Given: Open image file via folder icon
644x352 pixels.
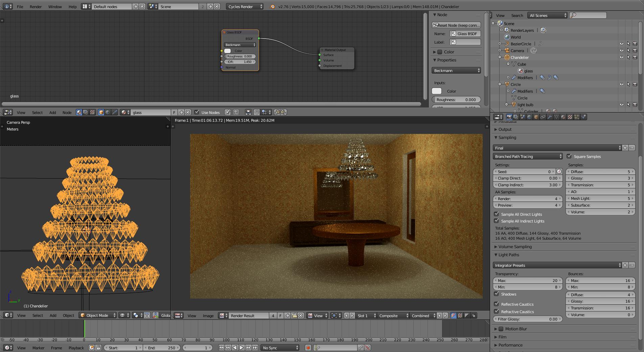Looking at the screenshot, I should coord(294,315).
